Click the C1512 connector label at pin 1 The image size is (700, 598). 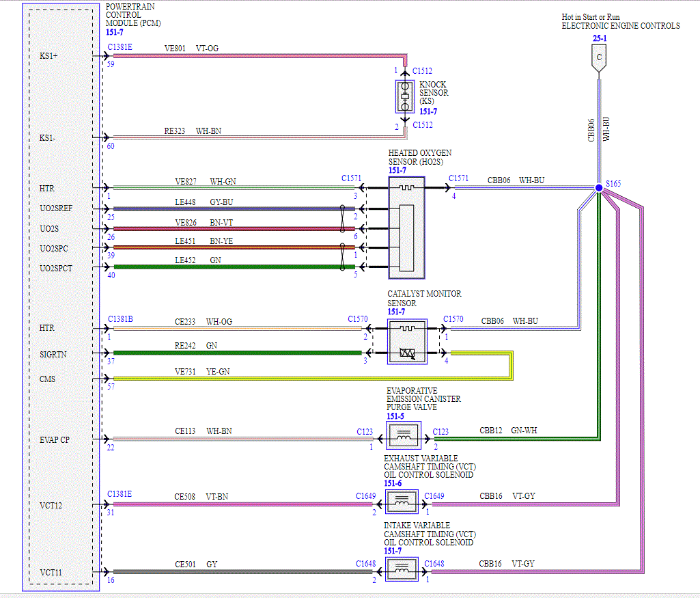(422, 71)
